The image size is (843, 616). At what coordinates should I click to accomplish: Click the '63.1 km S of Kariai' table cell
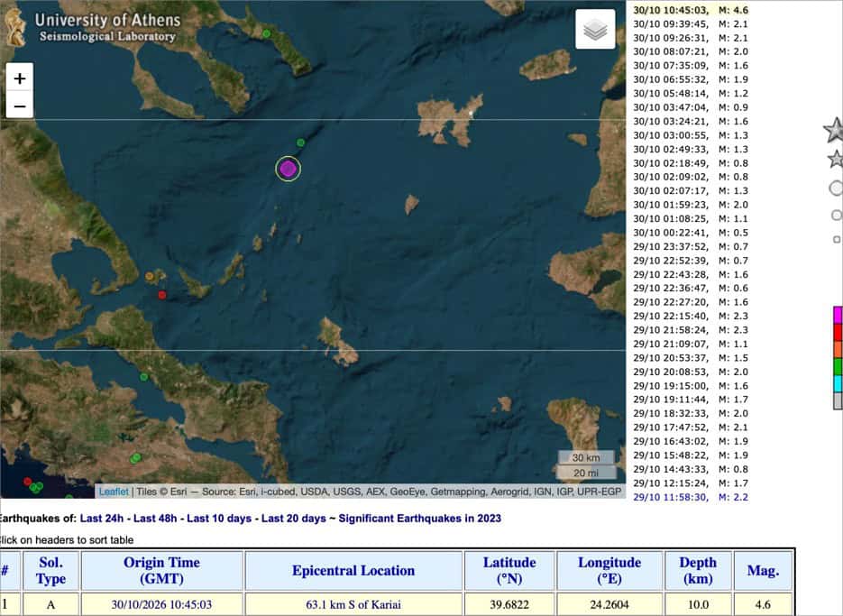(353, 604)
